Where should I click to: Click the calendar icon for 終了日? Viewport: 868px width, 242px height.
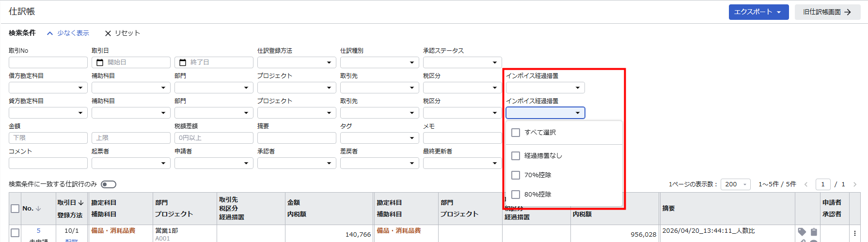[x=183, y=62]
